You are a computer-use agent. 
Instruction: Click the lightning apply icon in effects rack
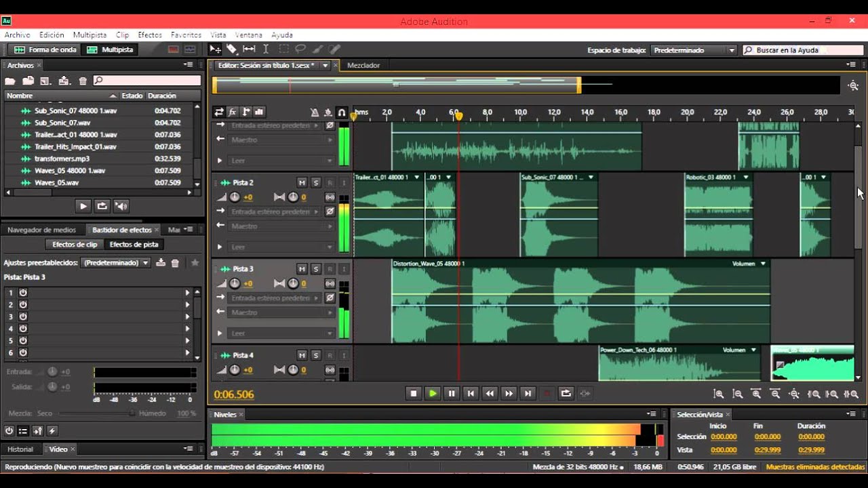[52, 430]
